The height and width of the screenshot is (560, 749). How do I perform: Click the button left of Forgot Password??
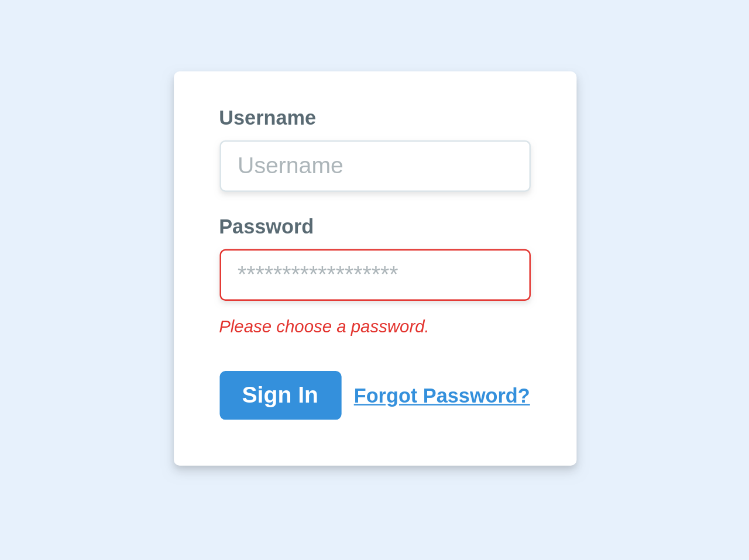click(280, 396)
